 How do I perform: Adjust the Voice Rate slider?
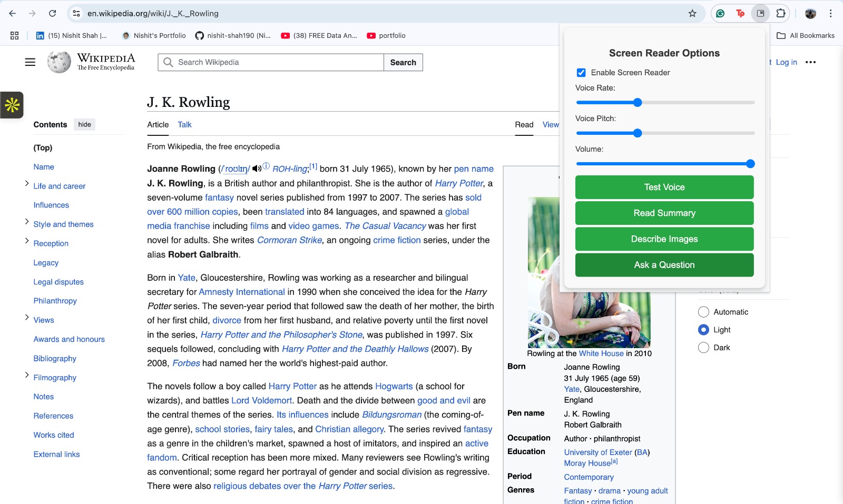point(665,103)
